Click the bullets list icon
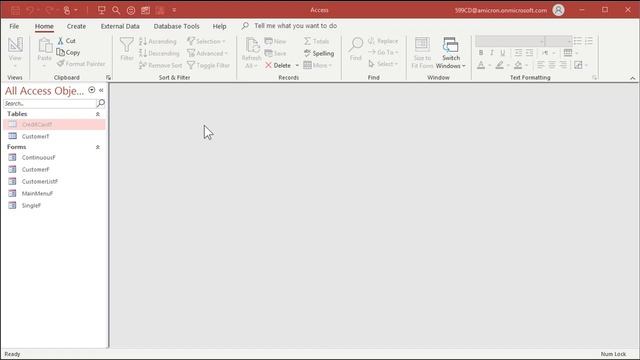Screen dimensions: 640x360 [578, 41]
